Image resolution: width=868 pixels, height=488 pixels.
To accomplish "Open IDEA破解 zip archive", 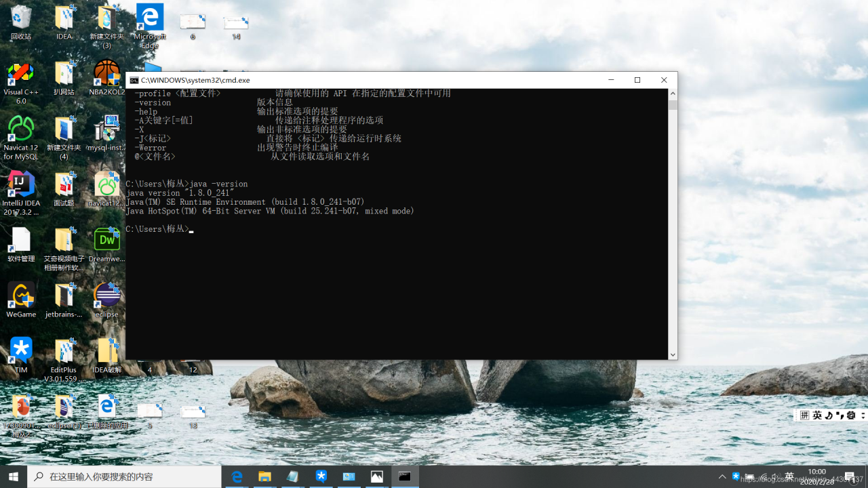I will (x=106, y=356).
